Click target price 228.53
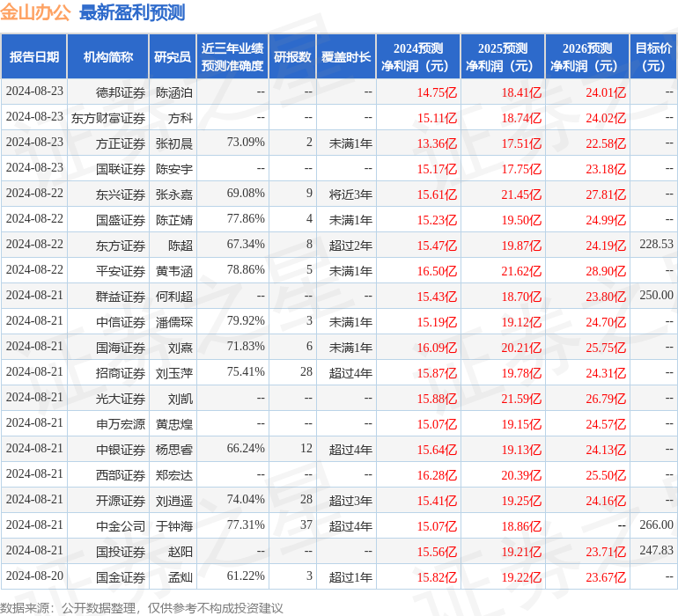The width and height of the screenshot is (678, 616). [656, 244]
